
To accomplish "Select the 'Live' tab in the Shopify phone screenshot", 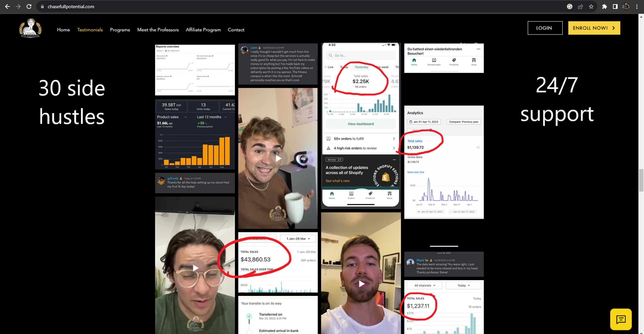I will coord(329,67).
